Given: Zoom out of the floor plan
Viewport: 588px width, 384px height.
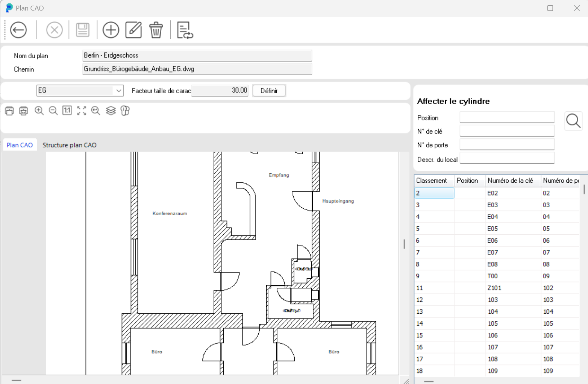Looking at the screenshot, I should coord(53,111).
